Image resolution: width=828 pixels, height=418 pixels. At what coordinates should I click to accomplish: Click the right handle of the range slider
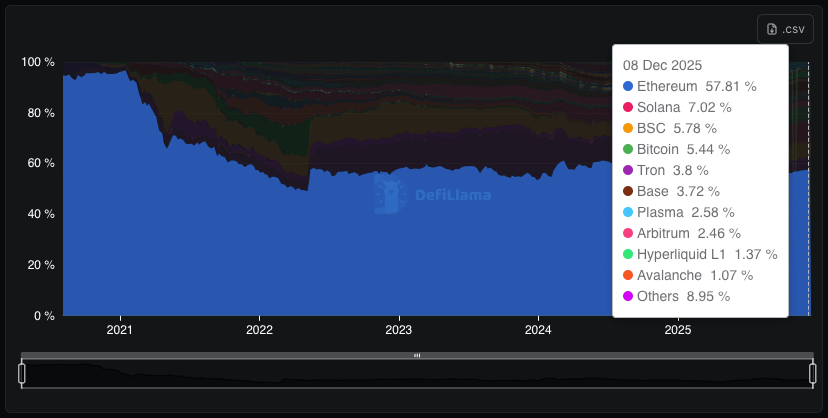pyautogui.click(x=813, y=374)
